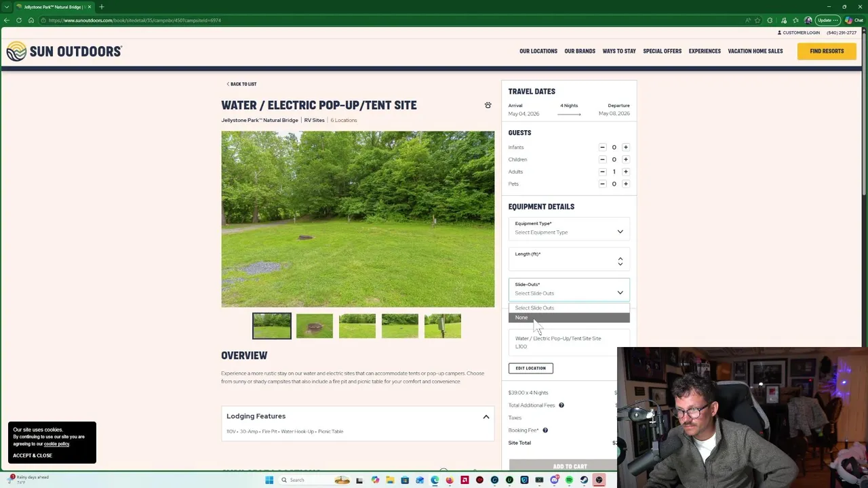The width and height of the screenshot is (868, 488).
Task: Click the Customer Login person icon
Action: [x=780, y=33]
